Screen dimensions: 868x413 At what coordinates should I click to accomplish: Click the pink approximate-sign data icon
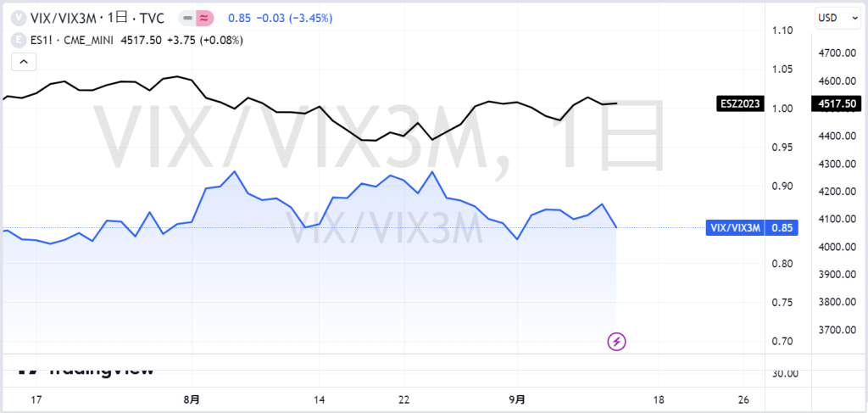point(204,19)
